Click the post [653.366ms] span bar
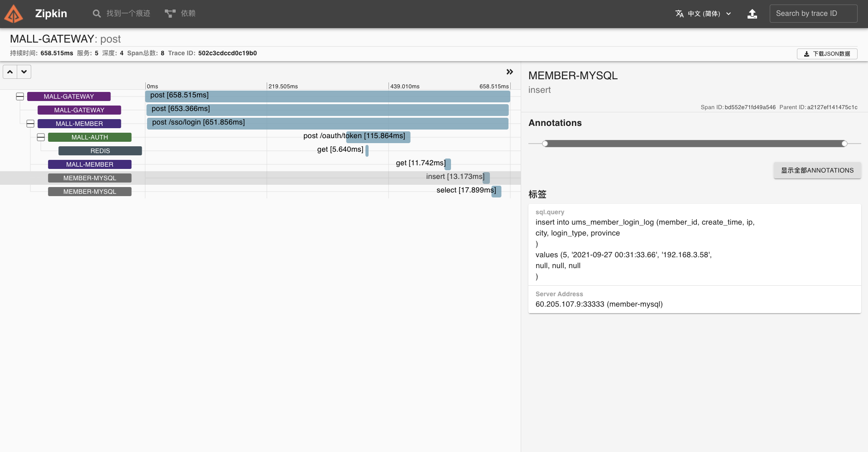The height and width of the screenshot is (452, 868). (x=327, y=110)
